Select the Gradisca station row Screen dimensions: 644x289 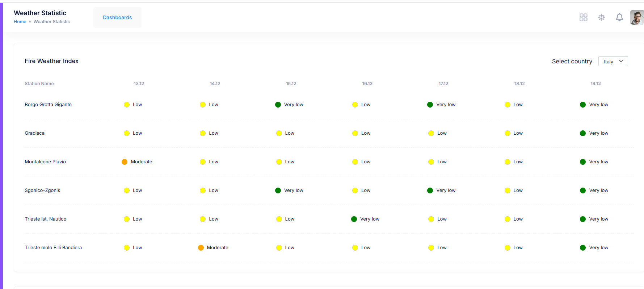[x=329, y=133]
